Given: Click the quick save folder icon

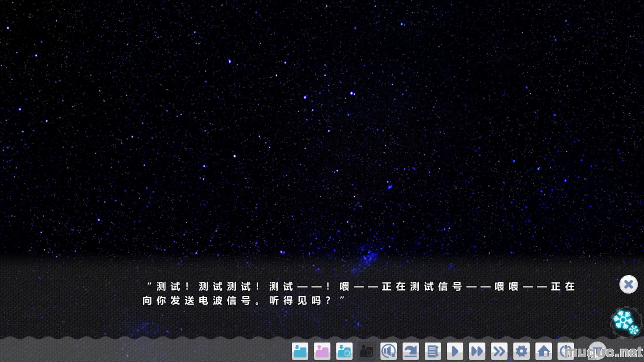Looking at the screenshot, I should (x=344, y=351).
